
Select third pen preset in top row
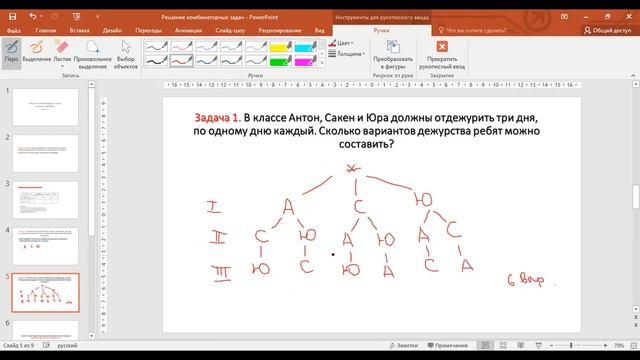(x=207, y=46)
